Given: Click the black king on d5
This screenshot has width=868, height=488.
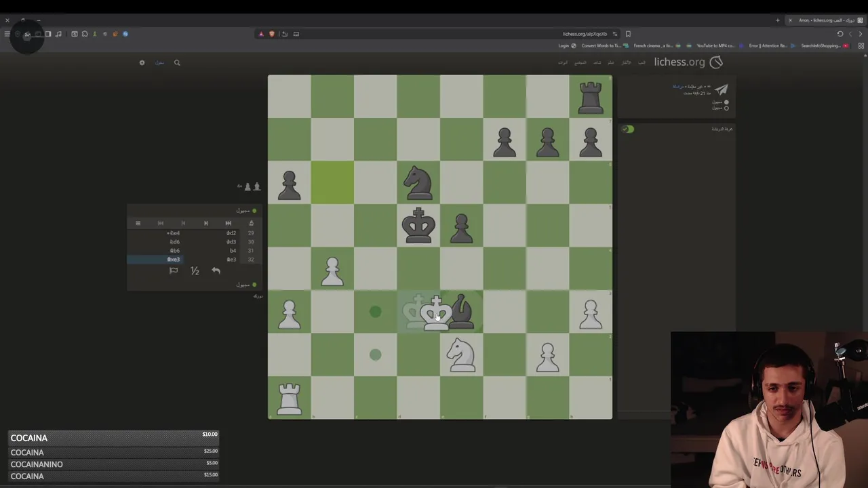Looking at the screenshot, I should tap(418, 226).
